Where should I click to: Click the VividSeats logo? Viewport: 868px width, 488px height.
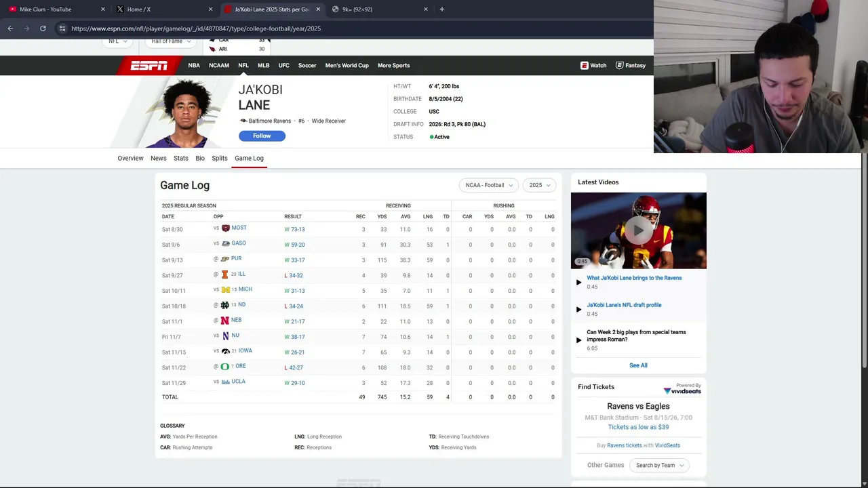[682, 391]
